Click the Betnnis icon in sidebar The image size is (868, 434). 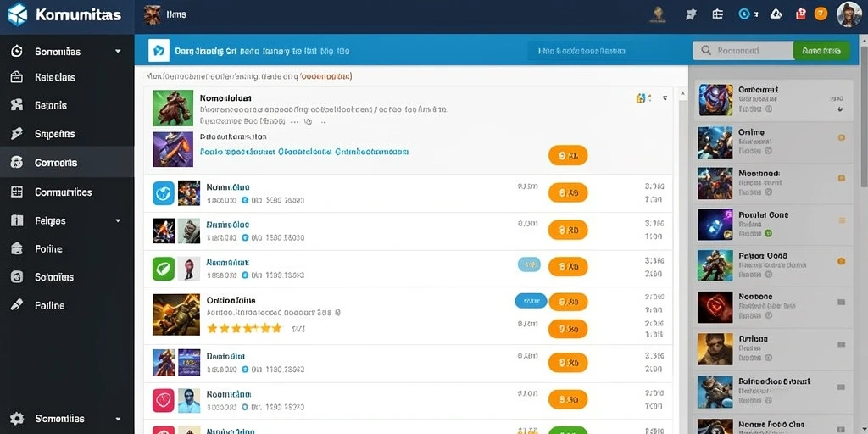(x=17, y=105)
